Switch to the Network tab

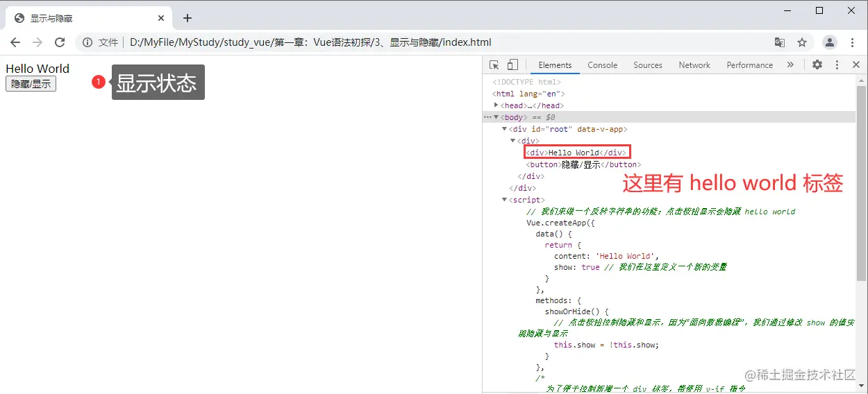[694, 65]
